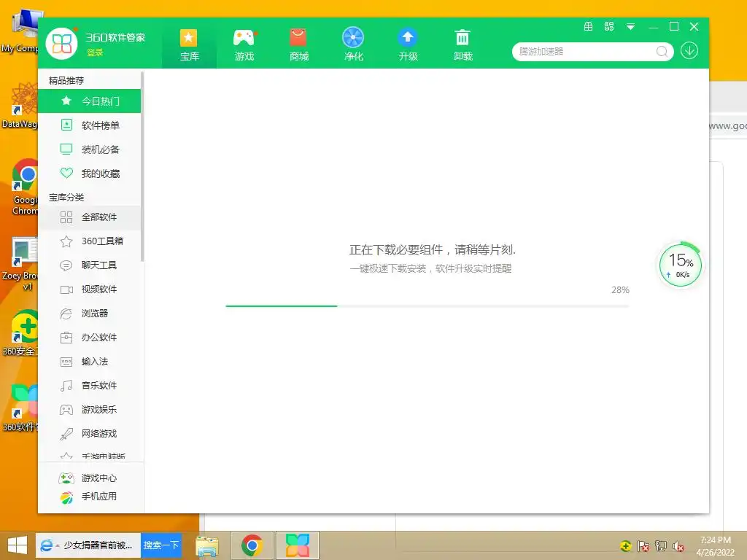Screen dimensions: 747x560
Task: Select 今日热门 in the sidebar
Action: coord(89,101)
